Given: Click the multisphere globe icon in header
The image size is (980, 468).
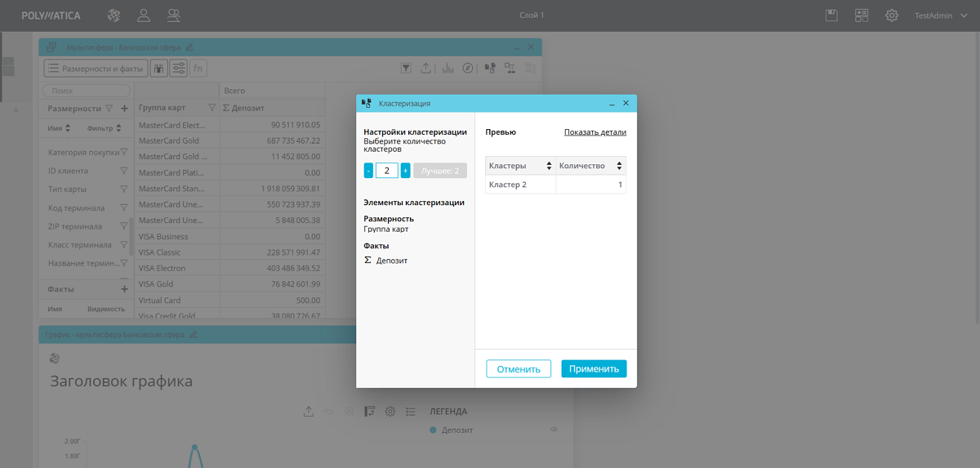Looking at the screenshot, I should point(114,16).
